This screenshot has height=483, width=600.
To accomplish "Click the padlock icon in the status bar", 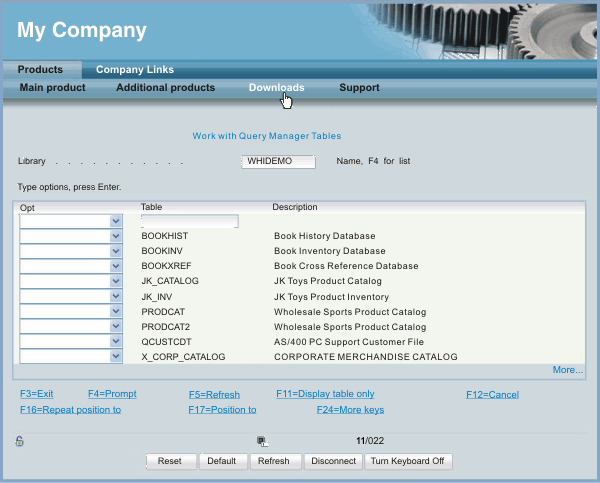I will click(20, 440).
